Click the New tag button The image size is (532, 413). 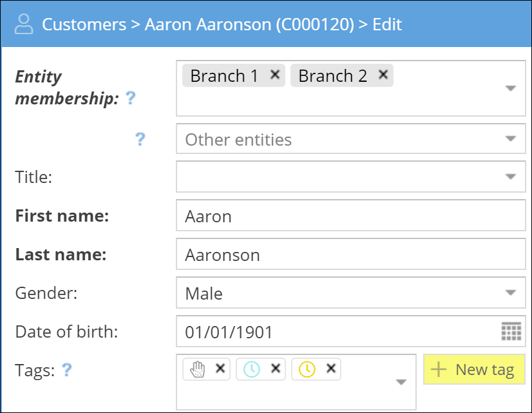click(474, 370)
